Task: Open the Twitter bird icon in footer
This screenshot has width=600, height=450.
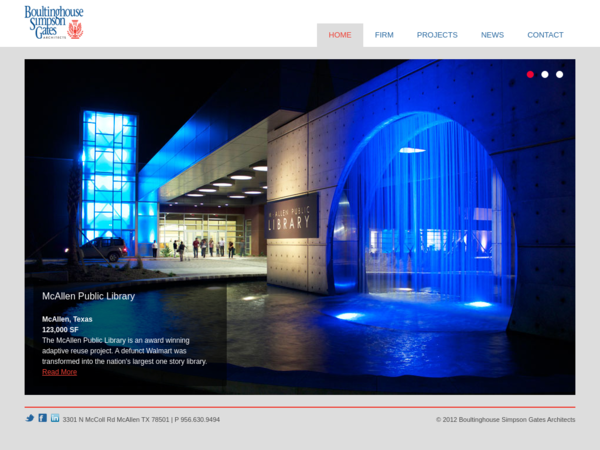Action: (30, 418)
